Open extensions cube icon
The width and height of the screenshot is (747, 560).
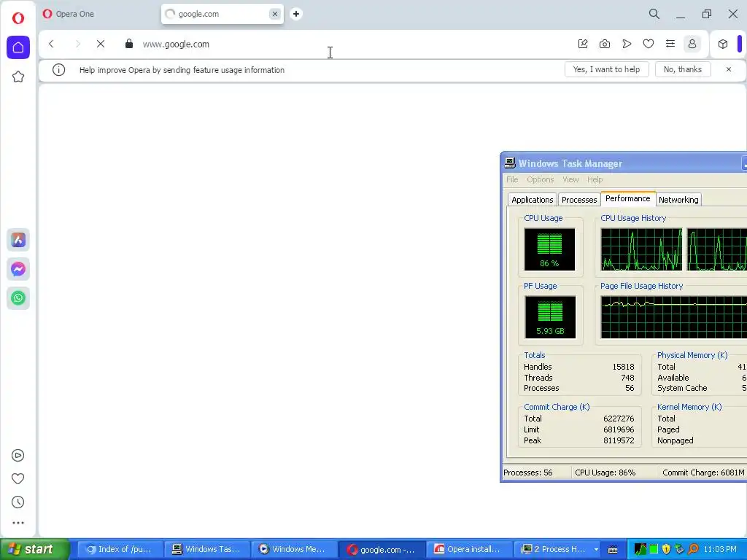pos(723,44)
